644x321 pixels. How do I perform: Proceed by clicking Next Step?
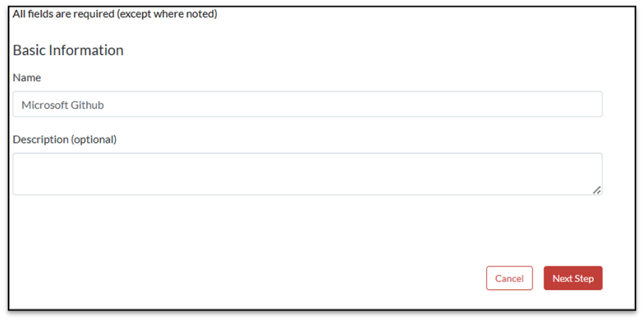(x=573, y=279)
